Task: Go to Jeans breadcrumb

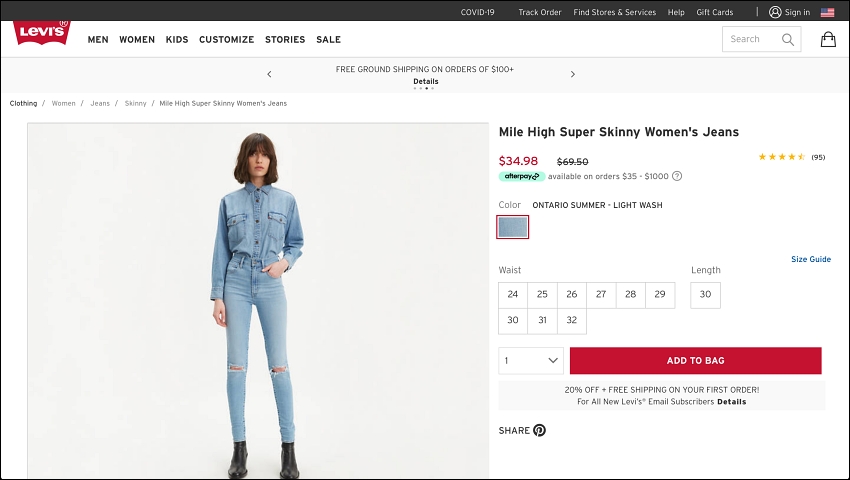Action: click(100, 103)
